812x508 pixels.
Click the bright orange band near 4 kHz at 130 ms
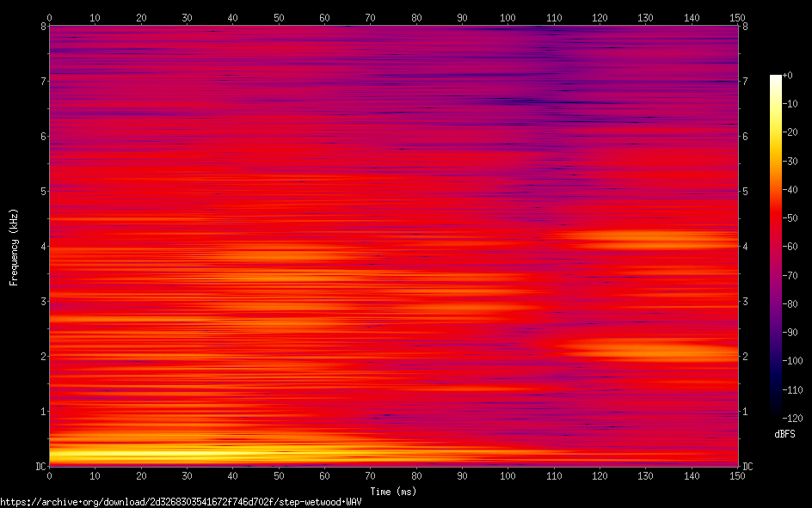(645, 239)
